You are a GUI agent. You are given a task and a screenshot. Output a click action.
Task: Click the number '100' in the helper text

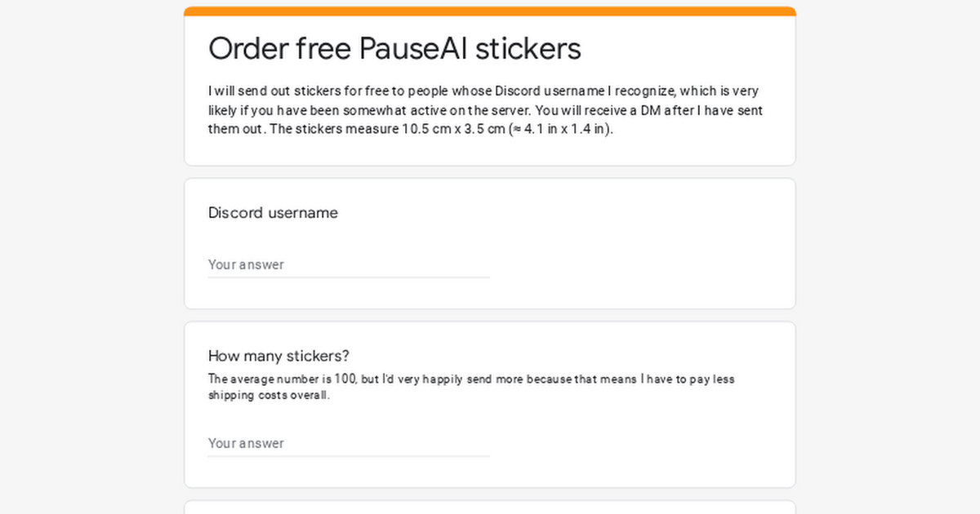tap(345, 379)
